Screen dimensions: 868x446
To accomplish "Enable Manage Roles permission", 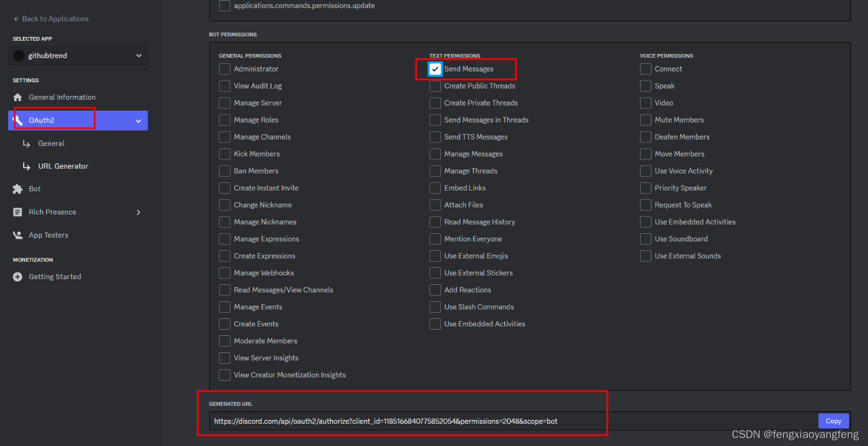I will [x=225, y=120].
